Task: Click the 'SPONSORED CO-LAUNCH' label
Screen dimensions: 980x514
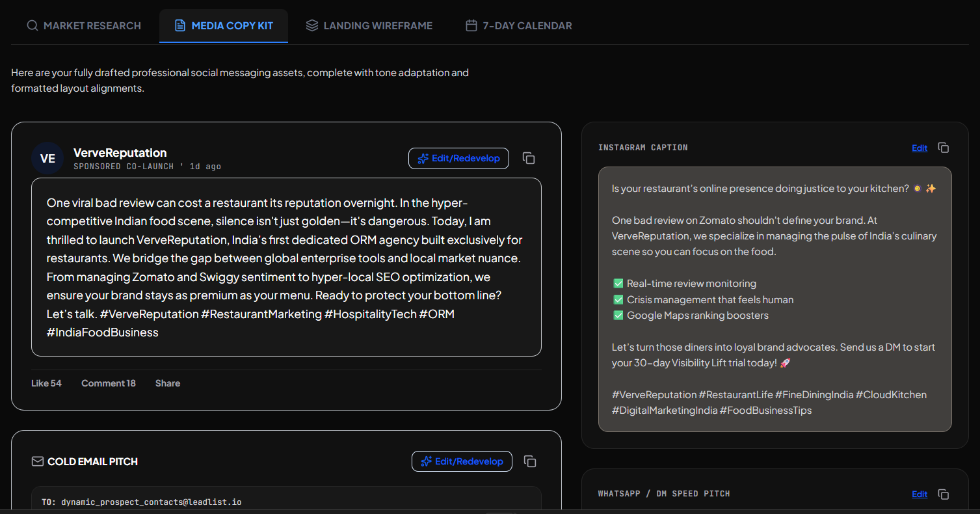Action: pyautogui.click(x=124, y=167)
